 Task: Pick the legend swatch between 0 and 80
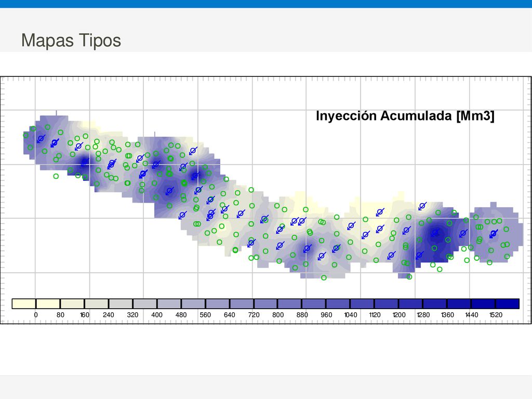[x=48, y=303]
